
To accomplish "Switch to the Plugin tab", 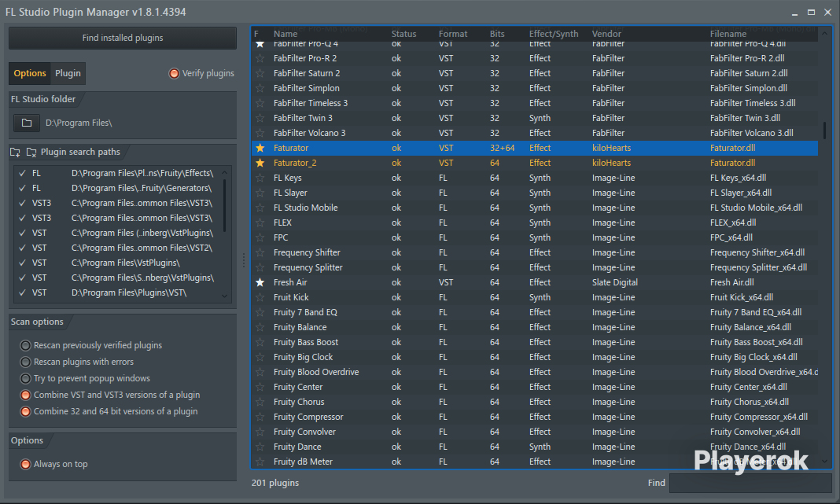I will pos(68,73).
